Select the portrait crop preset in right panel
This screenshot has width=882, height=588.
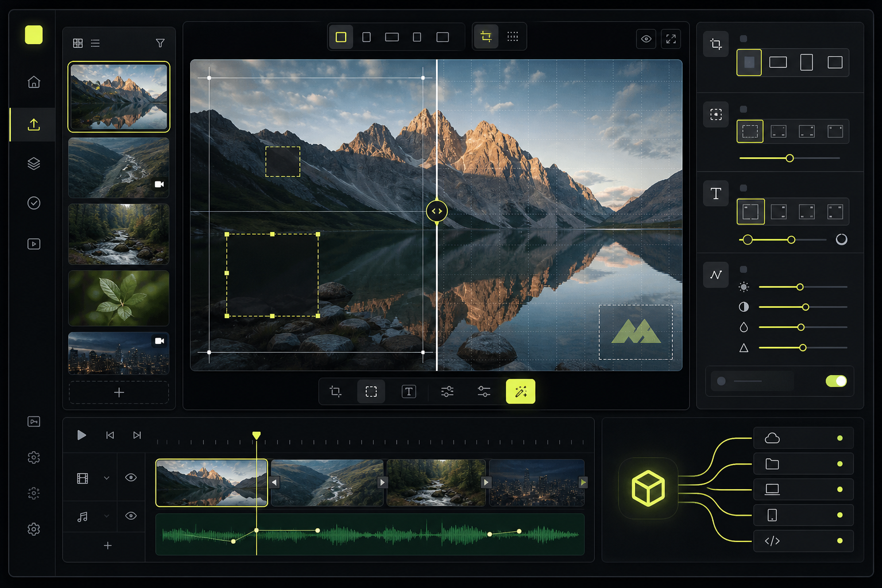click(807, 63)
